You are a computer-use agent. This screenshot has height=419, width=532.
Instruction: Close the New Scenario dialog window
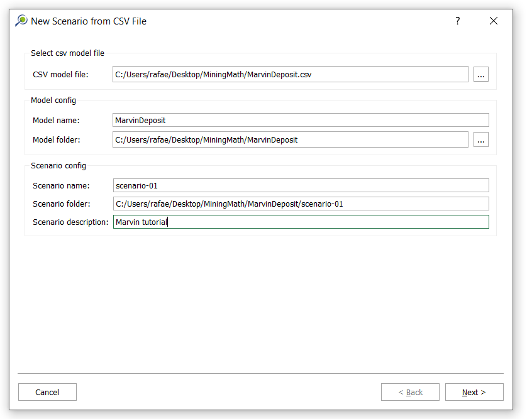click(x=494, y=21)
